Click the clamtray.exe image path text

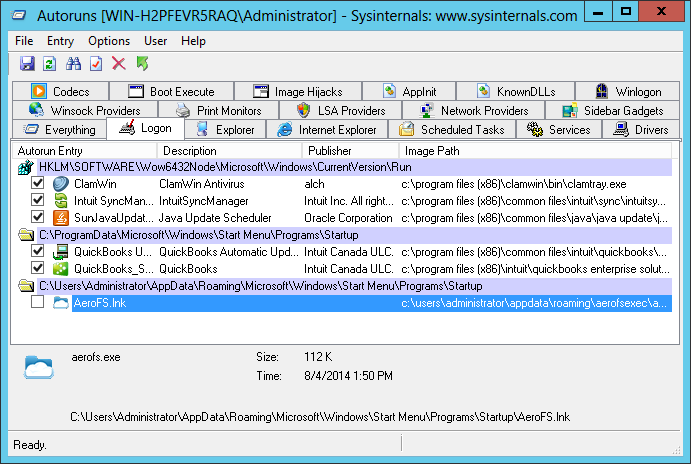pyautogui.click(x=514, y=184)
